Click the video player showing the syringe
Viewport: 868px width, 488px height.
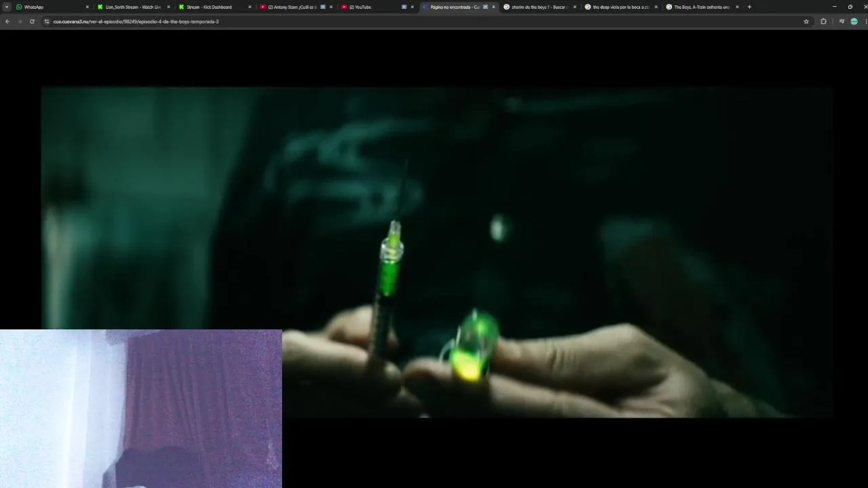click(x=437, y=252)
